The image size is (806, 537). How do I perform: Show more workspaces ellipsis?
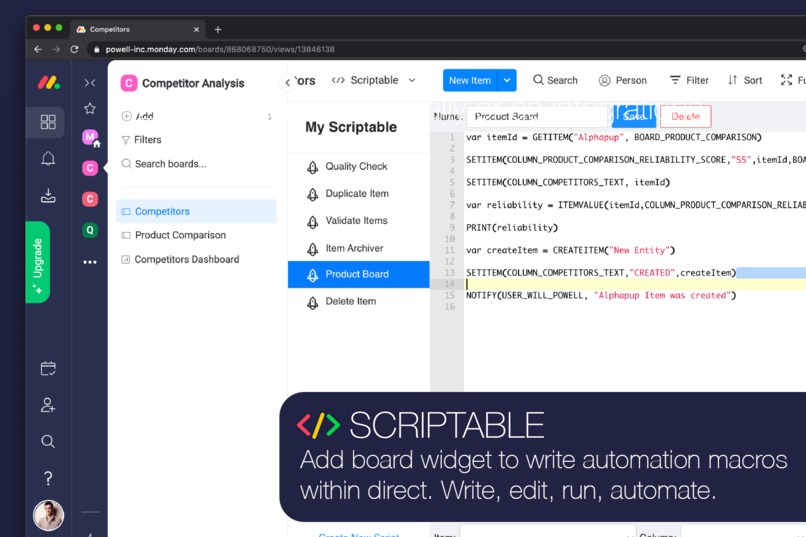tap(90, 262)
